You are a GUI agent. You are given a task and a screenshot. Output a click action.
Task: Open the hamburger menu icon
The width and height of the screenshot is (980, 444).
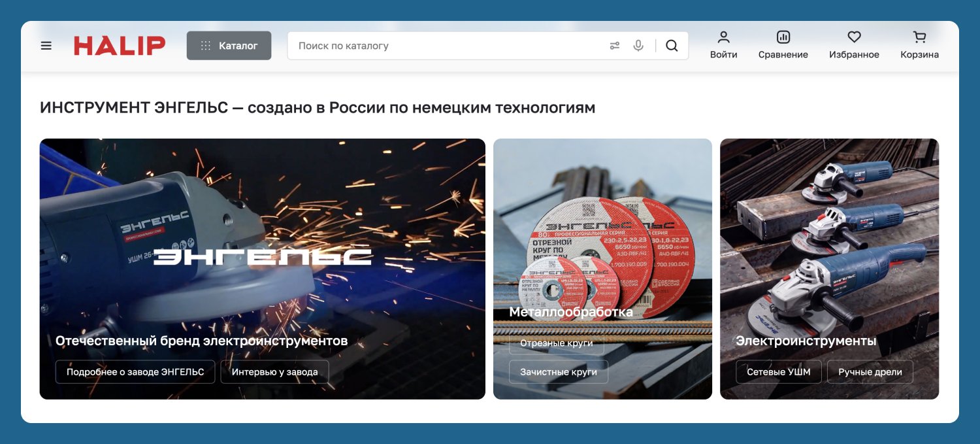[x=46, y=46]
